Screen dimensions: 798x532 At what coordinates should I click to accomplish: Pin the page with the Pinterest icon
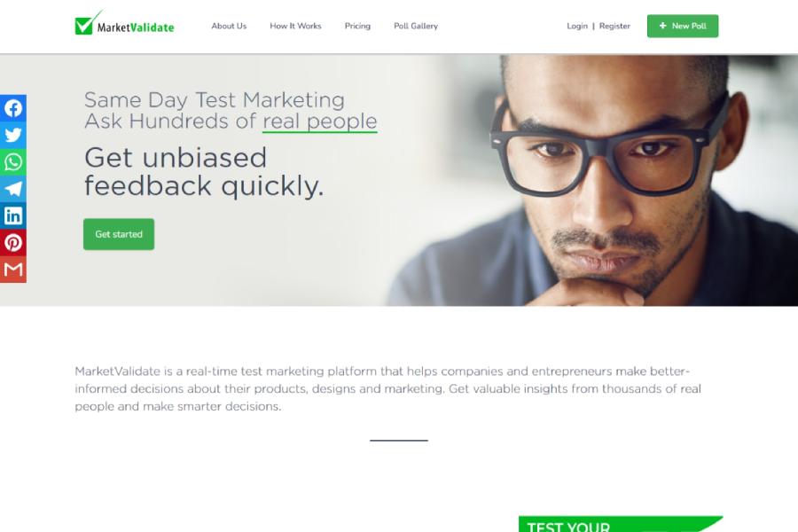[x=13, y=243]
